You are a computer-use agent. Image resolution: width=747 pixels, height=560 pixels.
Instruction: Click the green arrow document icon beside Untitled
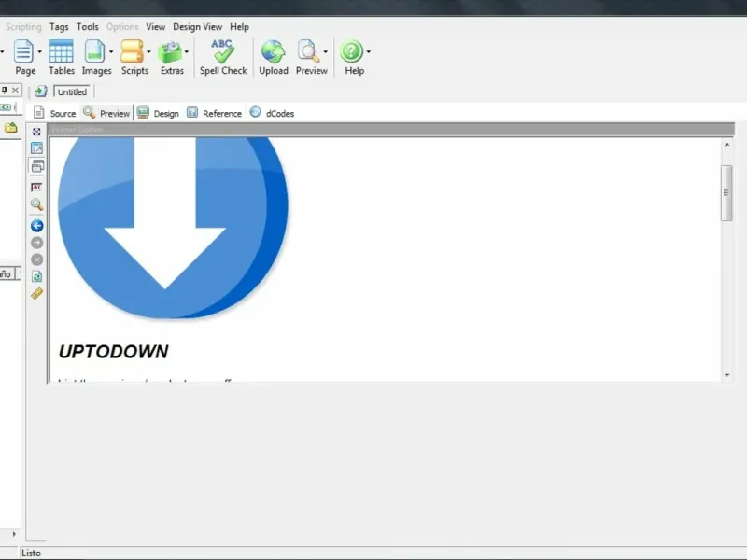pyautogui.click(x=41, y=91)
